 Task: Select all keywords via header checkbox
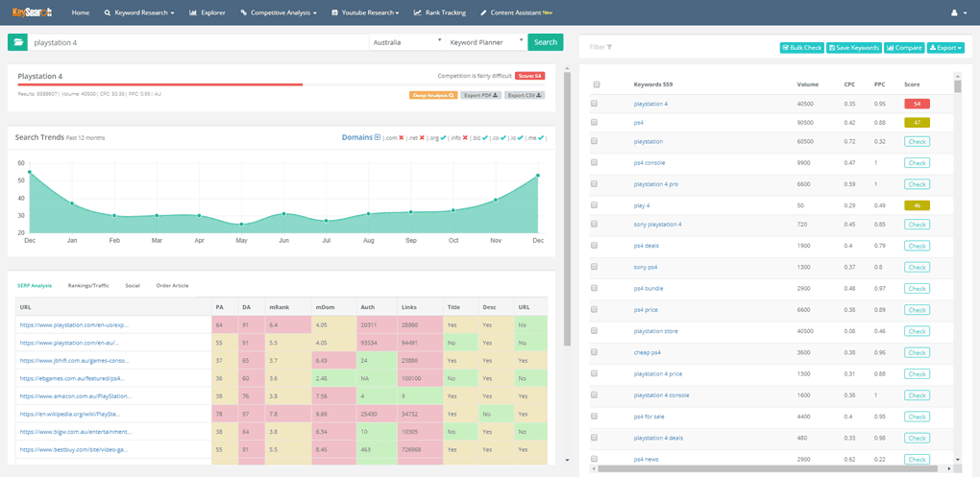point(596,84)
